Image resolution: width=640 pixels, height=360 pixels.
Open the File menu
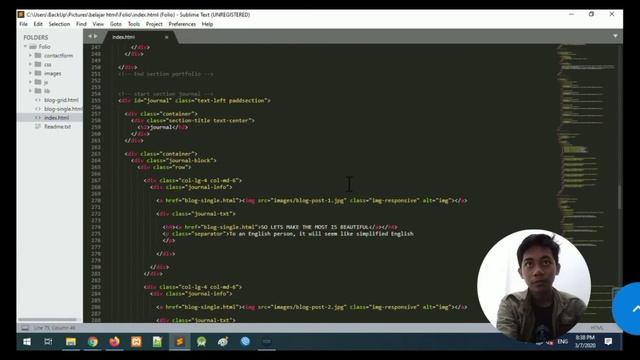23,24
